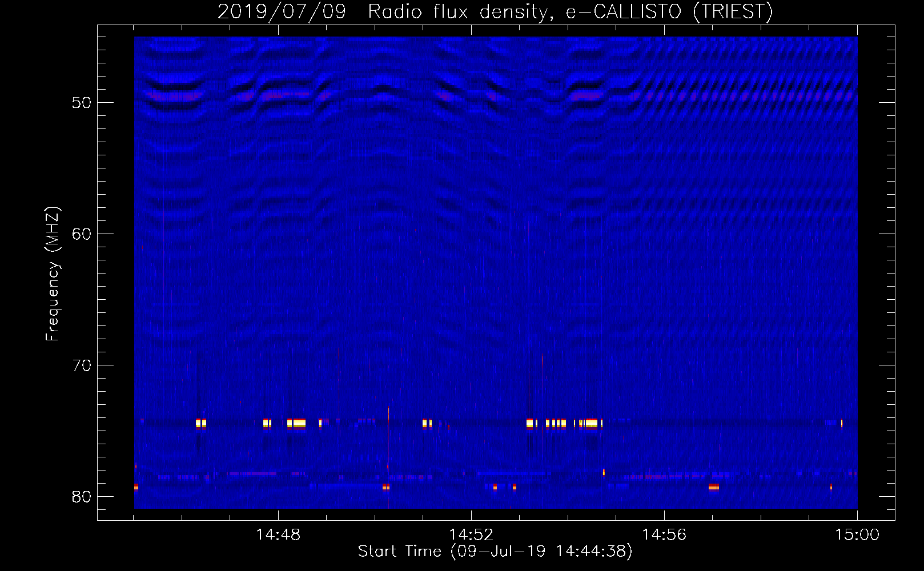Click the 50 frequency tick label
This screenshot has height=571, width=924.
[82, 103]
